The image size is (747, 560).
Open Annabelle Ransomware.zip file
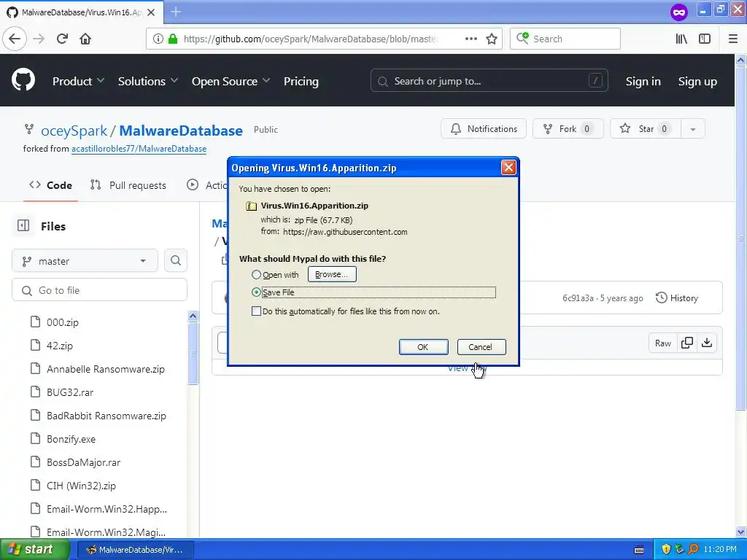105,369
